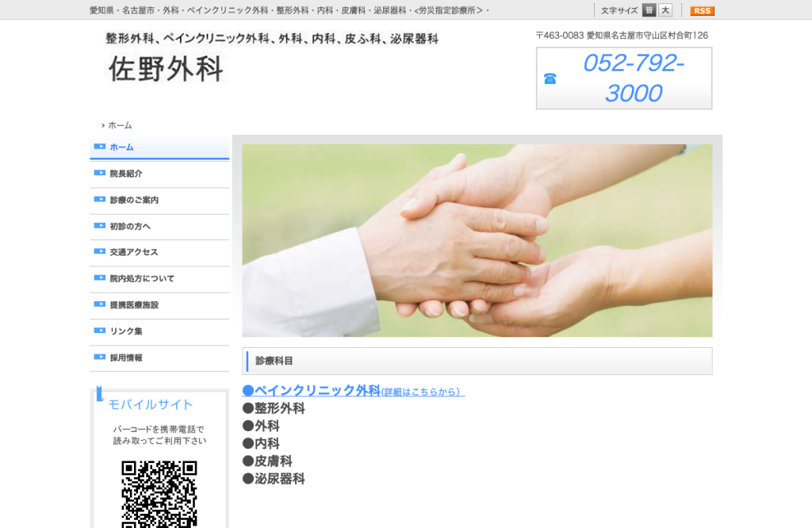Open the リンク集 menu item
This screenshot has height=528, width=812.
[x=159, y=332]
